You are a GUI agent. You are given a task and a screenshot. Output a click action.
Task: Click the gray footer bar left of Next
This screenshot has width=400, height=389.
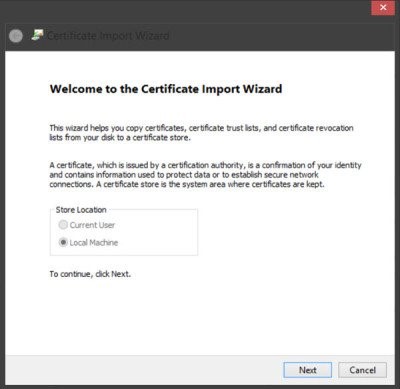(x=143, y=370)
